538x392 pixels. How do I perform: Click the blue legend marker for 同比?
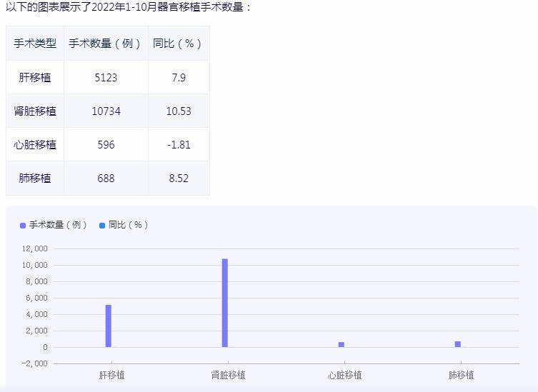click(102, 226)
